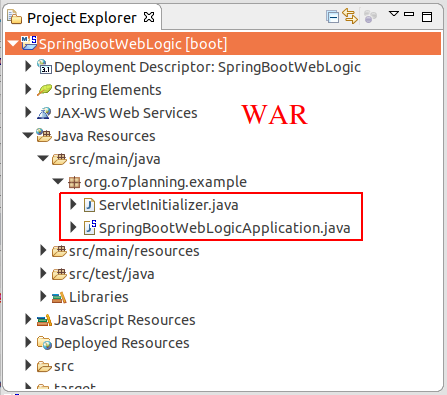Select the src/test/java folder
Image resolution: width=447 pixels, height=395 pixels.
(x=112, y=274)
